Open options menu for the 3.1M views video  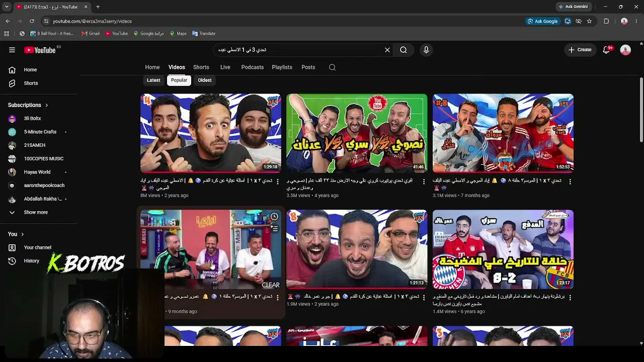coord(570,182)
